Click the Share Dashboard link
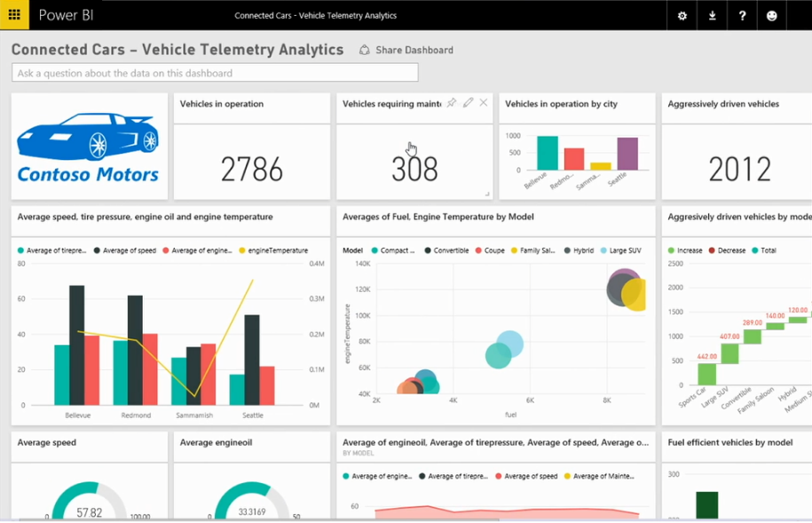Screen dimensions: 812x523 click(414, 50)
